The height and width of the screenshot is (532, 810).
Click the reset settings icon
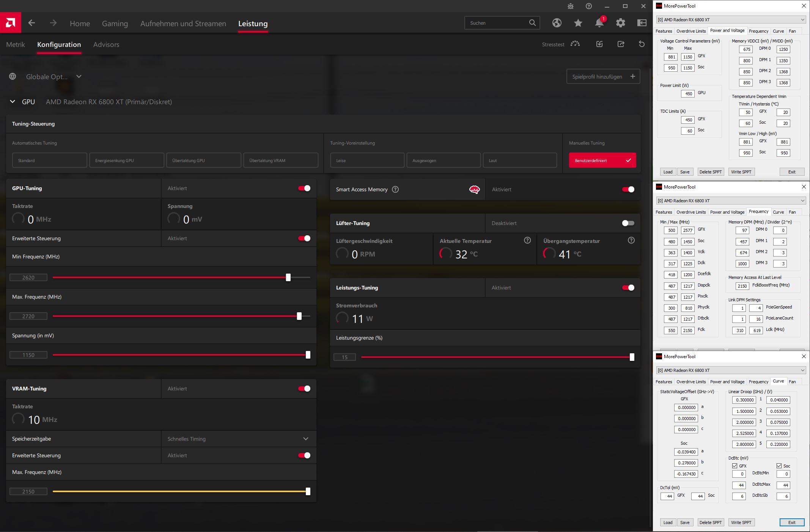pyautogui.click(x=642, y=44)
